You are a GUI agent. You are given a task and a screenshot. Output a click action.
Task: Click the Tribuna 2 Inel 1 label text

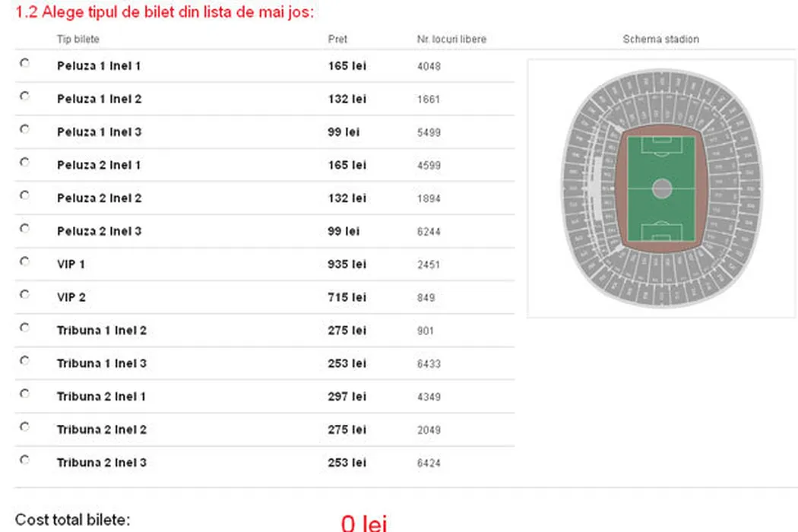pos(101,397)
